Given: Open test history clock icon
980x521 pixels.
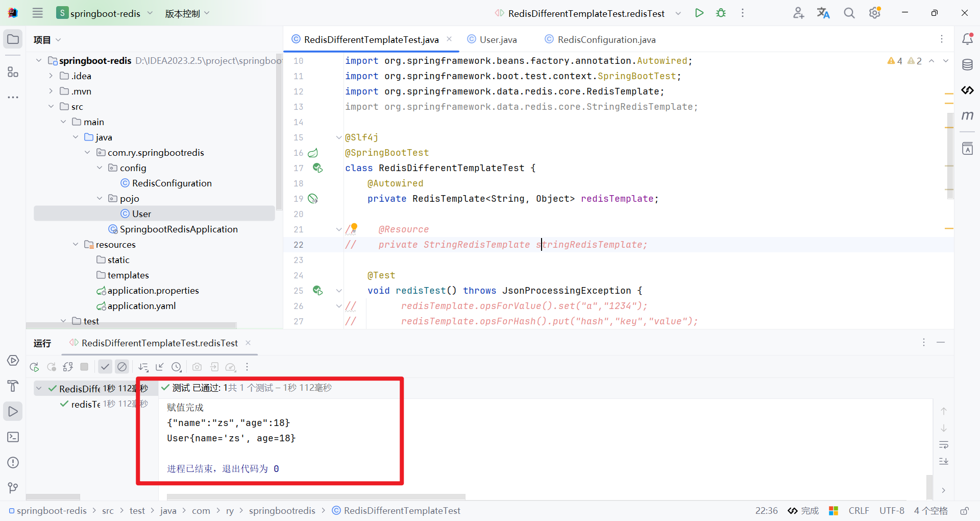Looking at the screenshot, I should pos(177,367).
